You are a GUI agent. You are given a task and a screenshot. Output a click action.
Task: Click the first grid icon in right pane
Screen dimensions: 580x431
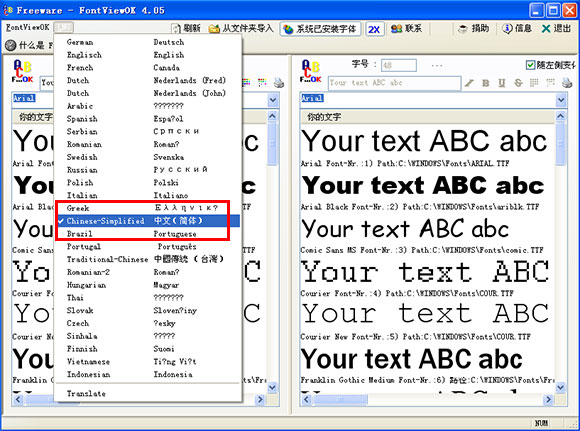534,83
